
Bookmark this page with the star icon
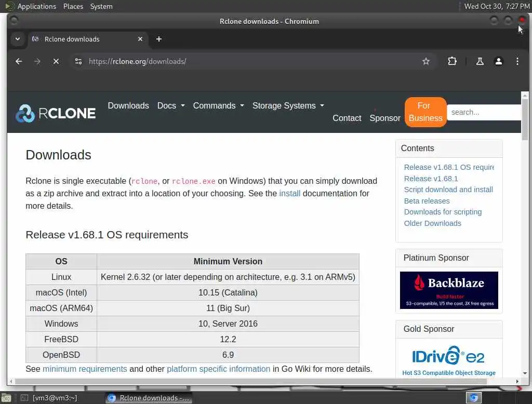tap(426, 61)
